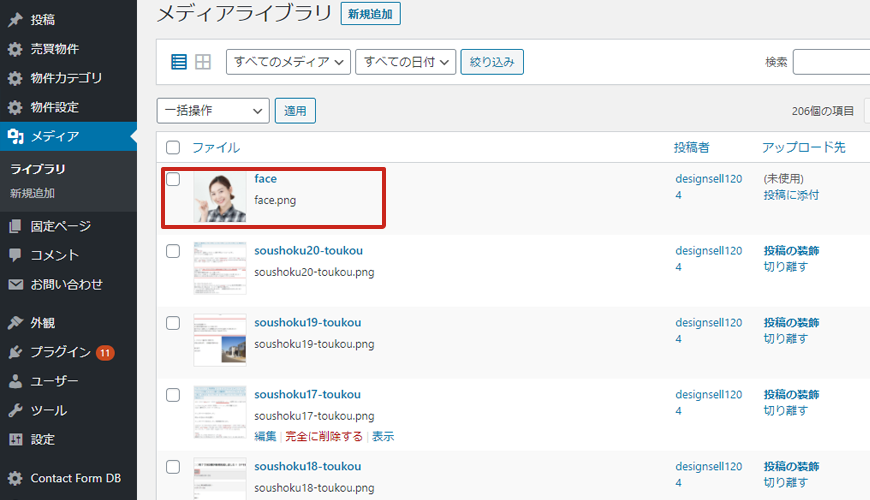Click the ツール wrench icon
Image resolution: width=870 pixels, height=500 pixels.
[15, 410]
